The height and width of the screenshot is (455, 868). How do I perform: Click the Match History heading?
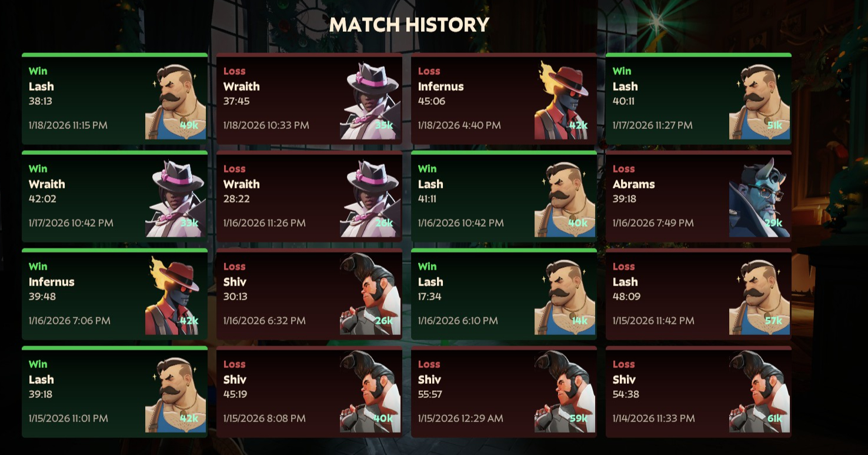tap(409, 25)
